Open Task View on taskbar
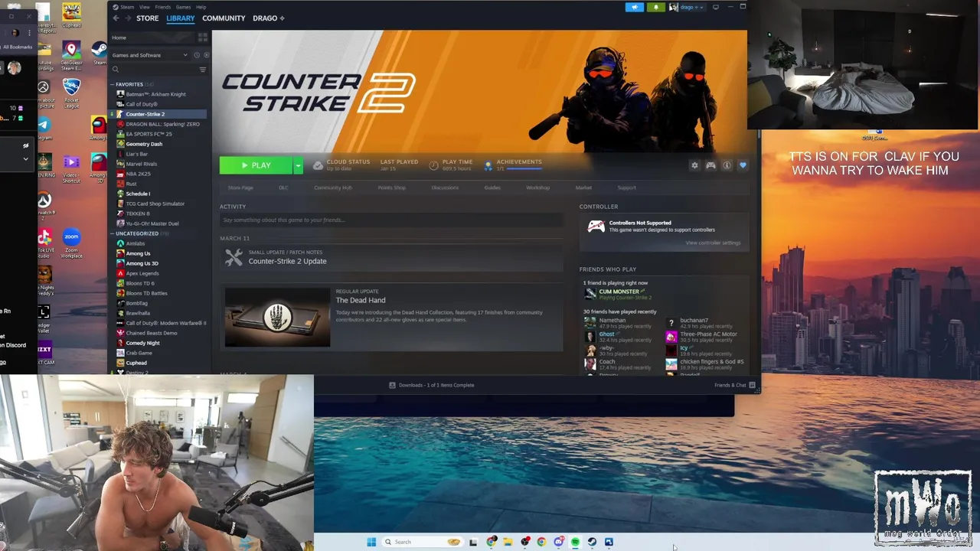 point(473,542)
